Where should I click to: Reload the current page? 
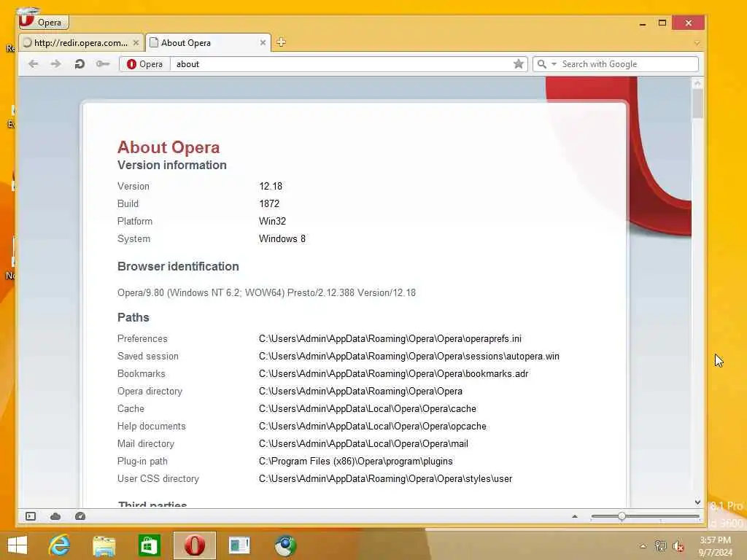click(80, 64)
